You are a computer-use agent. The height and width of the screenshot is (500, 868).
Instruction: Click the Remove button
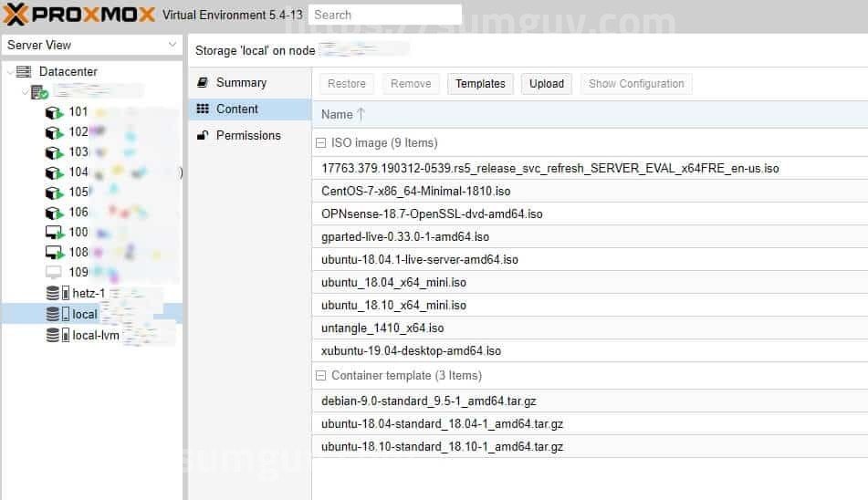pyautogui.click(x=411, y=84)
